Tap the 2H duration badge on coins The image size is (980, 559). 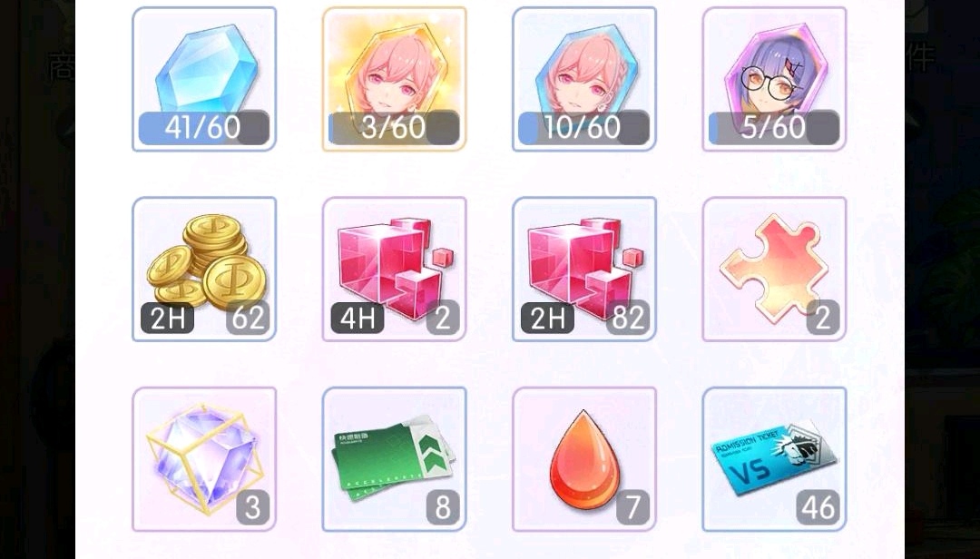[x=168, y=318]
